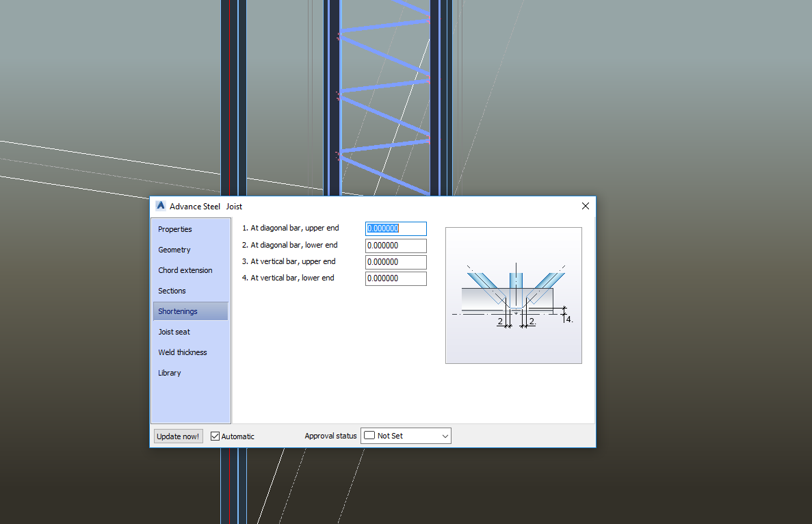Click the Advance Steel logo icon

[160, 205]
